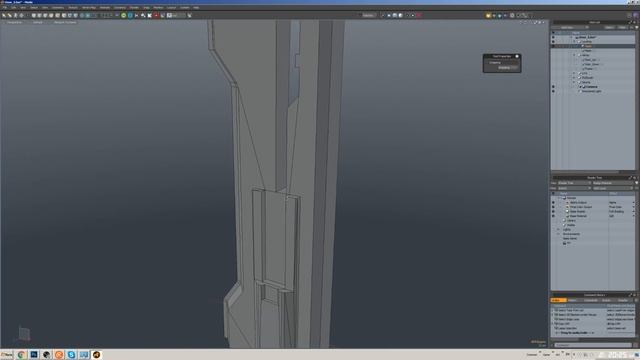Click the blue round icon beside the green one

click(x=130, y=16)
